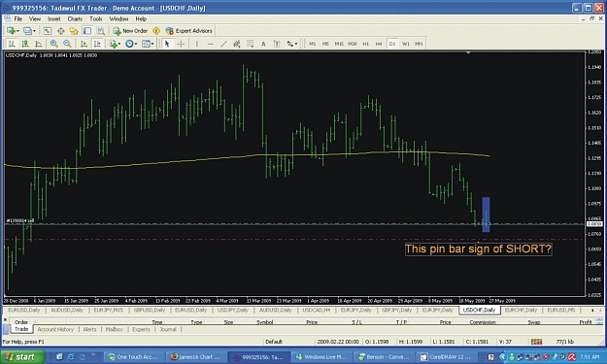Screen dimensions: 607x364
Task: Open the MetaEditor yellow diamond icon
Action: point(156,31)
